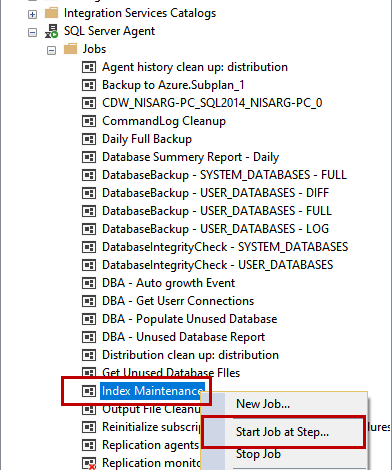Click job icon for CommandLog Cleanup
This screenshot has width=392, height=470.
(89, 121)
